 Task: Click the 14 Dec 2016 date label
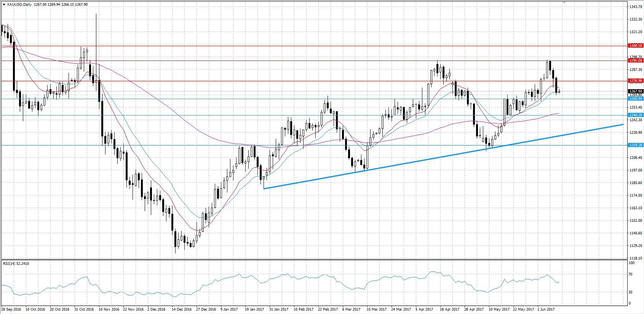182,309
